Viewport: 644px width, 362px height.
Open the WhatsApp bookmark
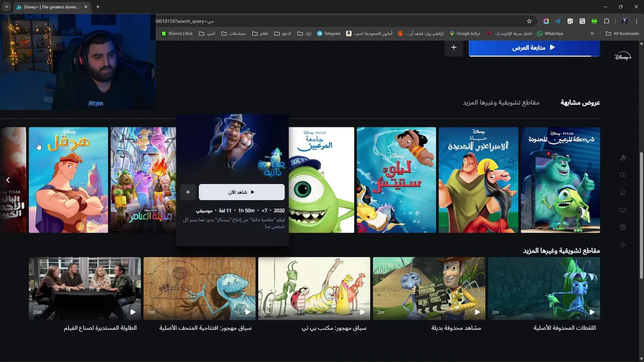(550, 34)
